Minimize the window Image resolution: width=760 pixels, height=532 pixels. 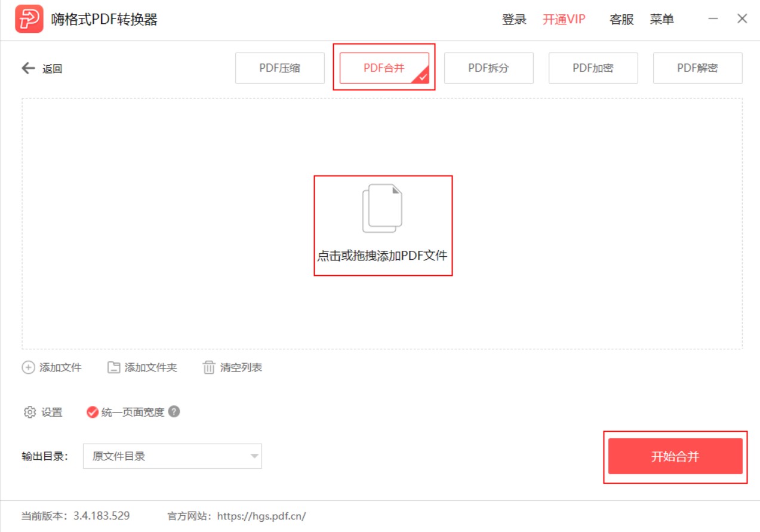(713, 19)
